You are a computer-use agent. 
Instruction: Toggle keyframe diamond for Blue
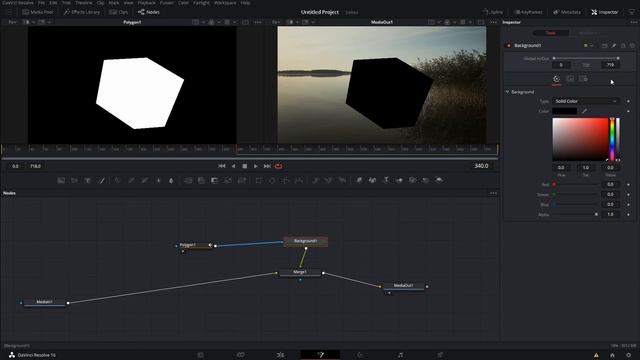click(x=628, y=204)
